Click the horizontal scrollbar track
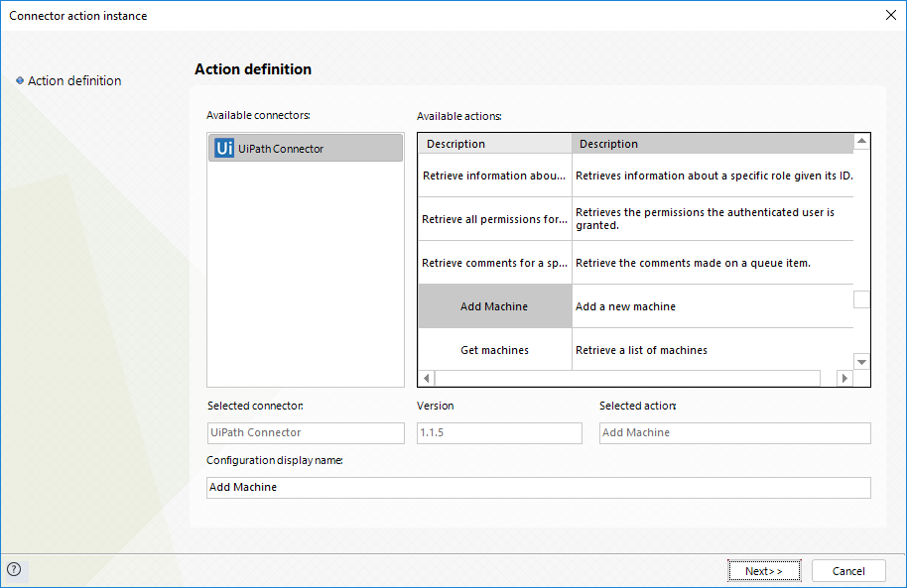This screenshot has height=588, width=907. (627, 378)
